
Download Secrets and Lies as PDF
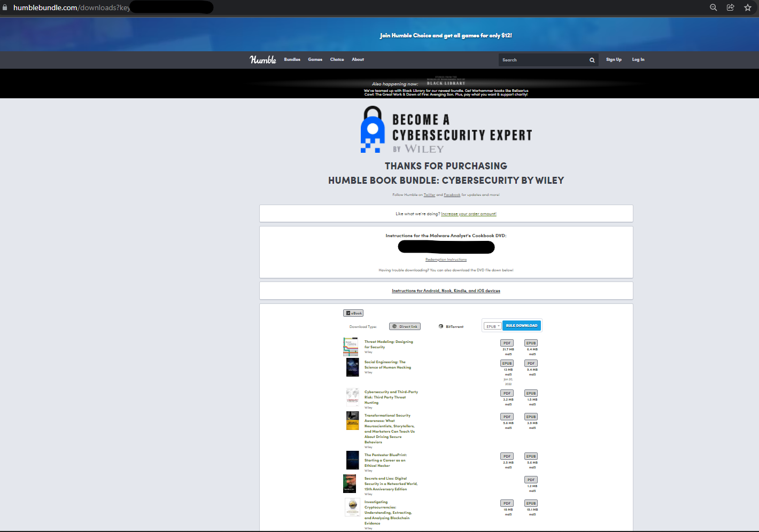pos(531,480)
